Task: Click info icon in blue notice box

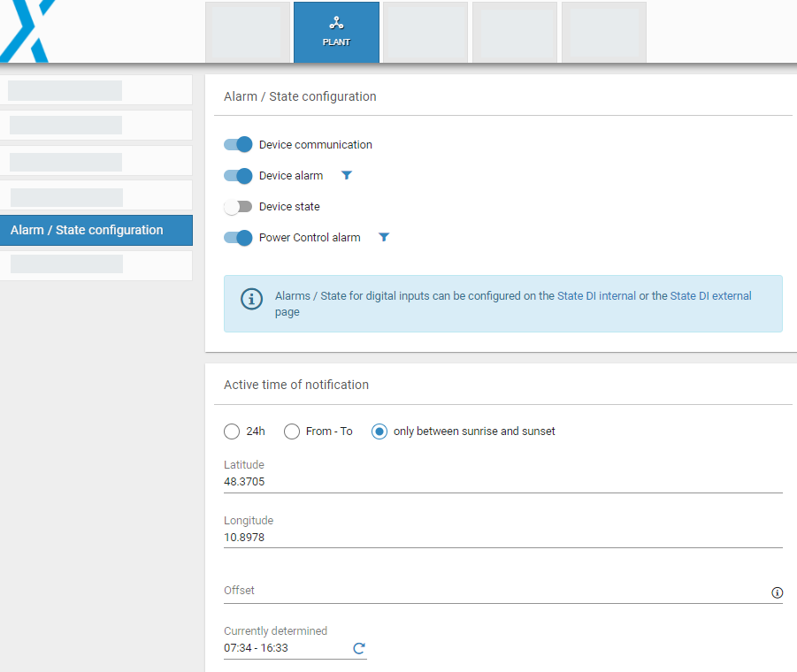Action: (252, 299)
